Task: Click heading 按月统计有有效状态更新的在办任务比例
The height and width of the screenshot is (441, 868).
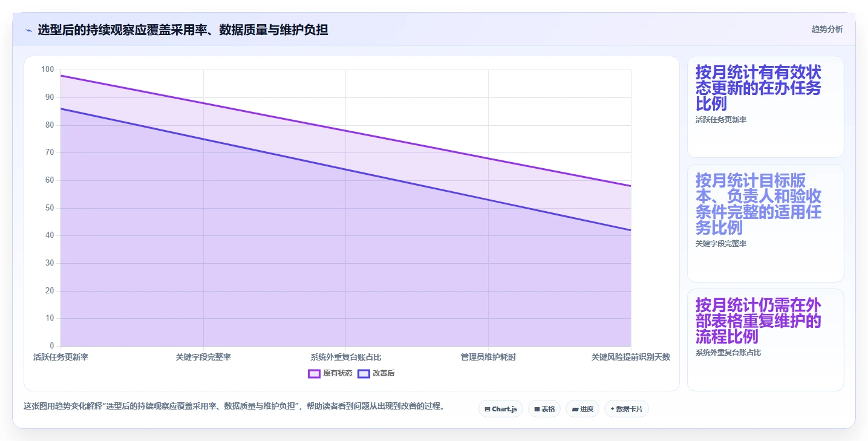Action: tap(759, 88)
